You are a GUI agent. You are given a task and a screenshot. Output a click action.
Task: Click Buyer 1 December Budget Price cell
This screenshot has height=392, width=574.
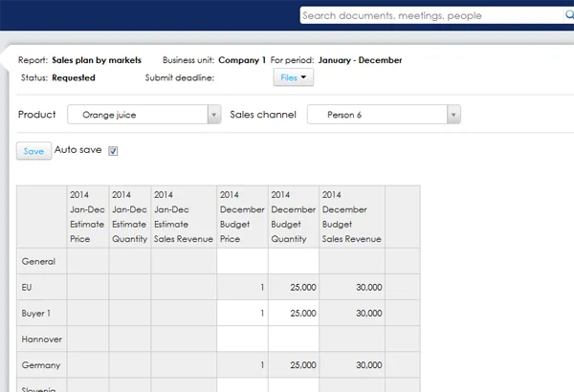point(242,314)
